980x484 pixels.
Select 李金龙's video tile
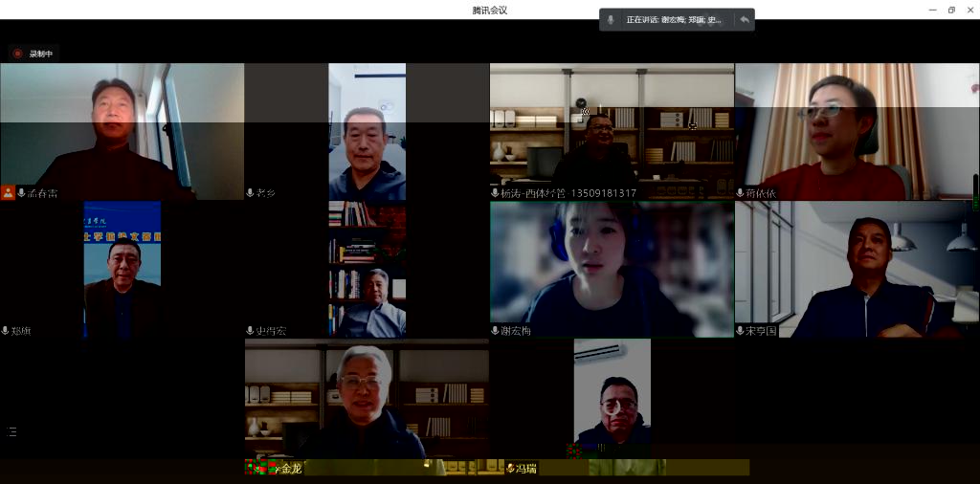(367, 402)
